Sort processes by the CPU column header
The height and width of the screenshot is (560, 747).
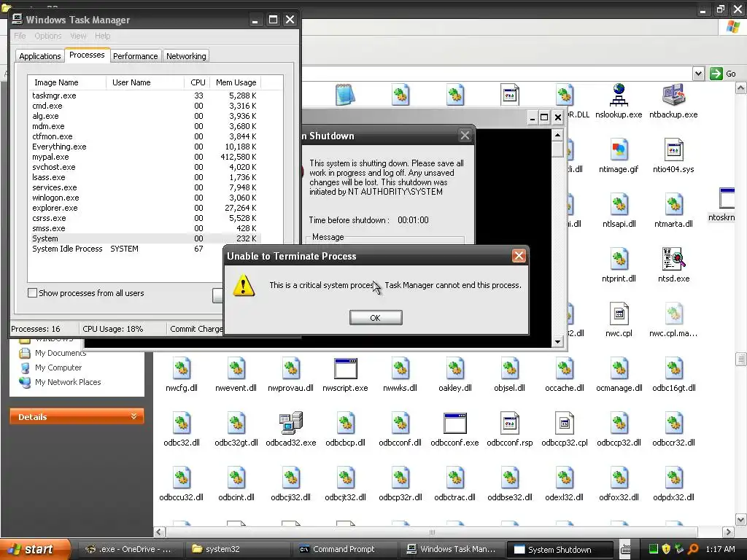[197, 82]
